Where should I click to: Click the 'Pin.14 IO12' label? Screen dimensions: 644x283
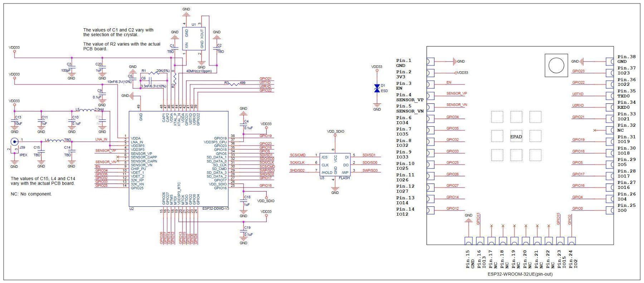[x=405, y=211]
